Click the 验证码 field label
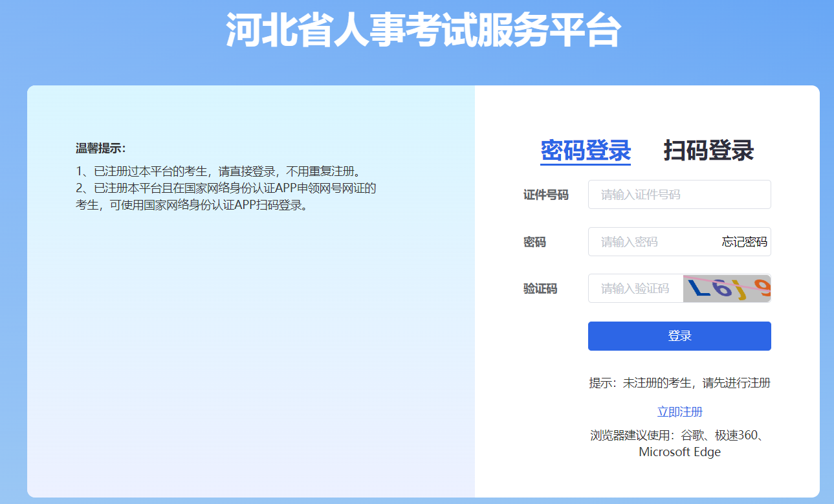834x504 pixels. (x=540, y=289)
